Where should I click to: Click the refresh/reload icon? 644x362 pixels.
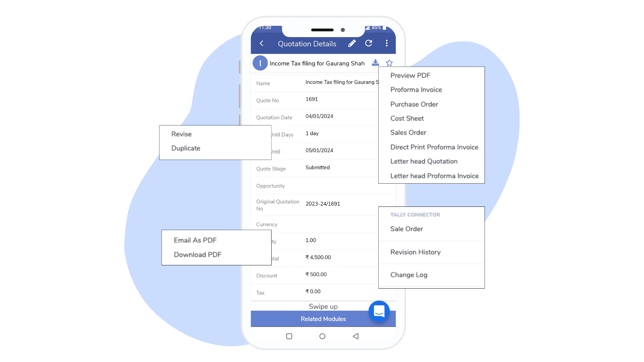point(369,43)
